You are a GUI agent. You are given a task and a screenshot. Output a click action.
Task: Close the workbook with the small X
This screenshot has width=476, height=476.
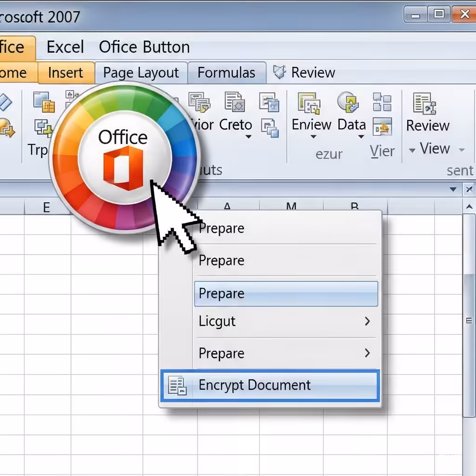point(469,190)
